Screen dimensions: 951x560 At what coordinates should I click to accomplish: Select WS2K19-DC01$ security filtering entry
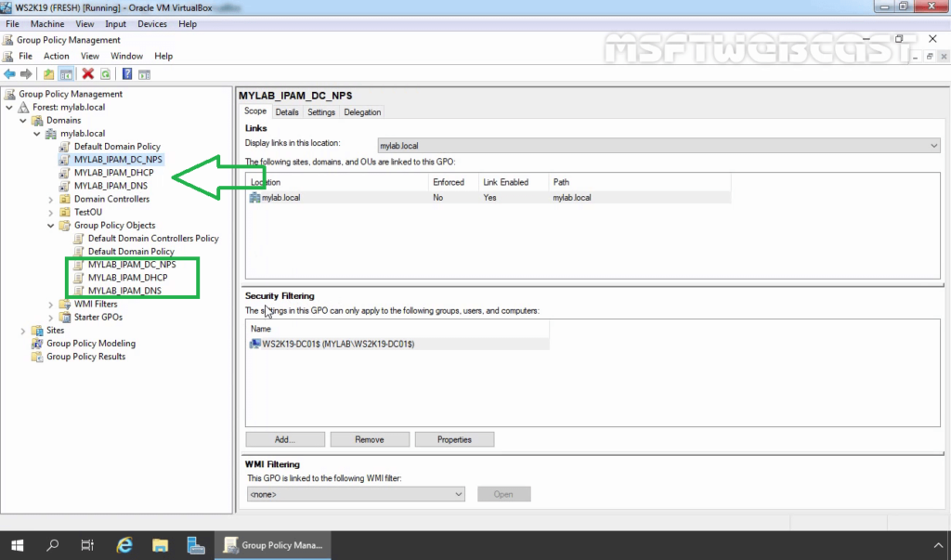pyautogui.click(x=397, y=344)
